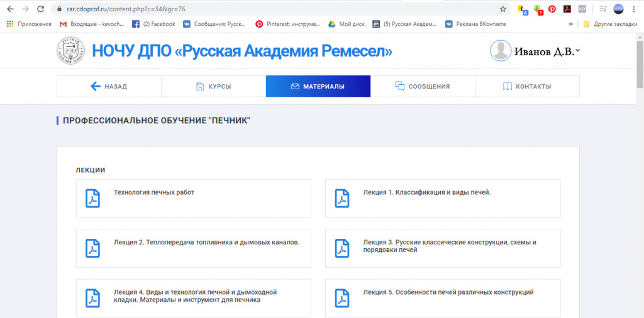Click the green download extension icon

click(x=538, y=9)
